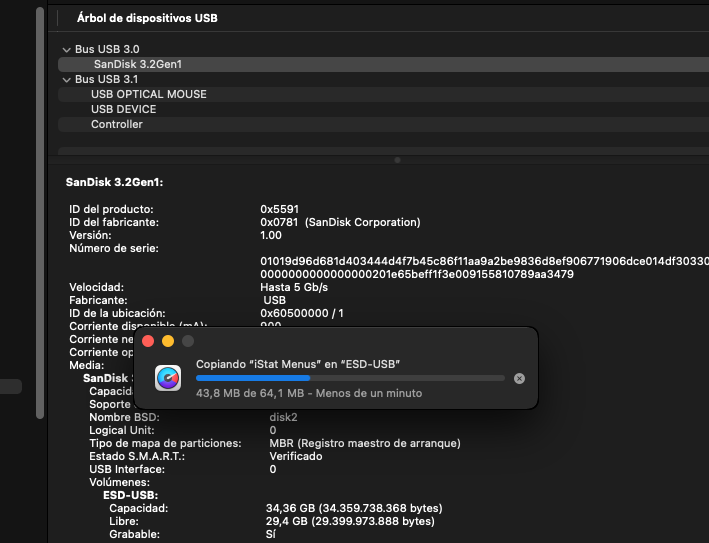The height and width of the screenshot is (543, 709).
Task: Select the SanDisk 3.2Gen1 device row
Action: tap(383, 64)
